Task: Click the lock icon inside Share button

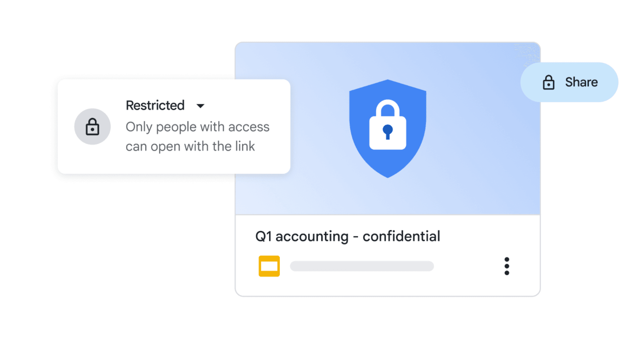Action: click(548, 82)
